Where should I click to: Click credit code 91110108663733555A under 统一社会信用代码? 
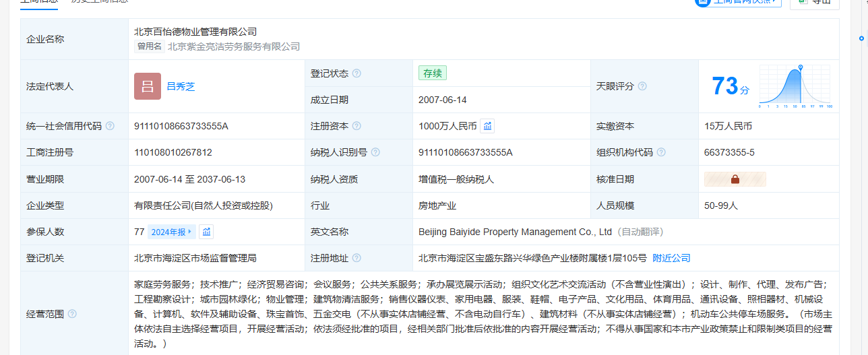click(181, 126)
